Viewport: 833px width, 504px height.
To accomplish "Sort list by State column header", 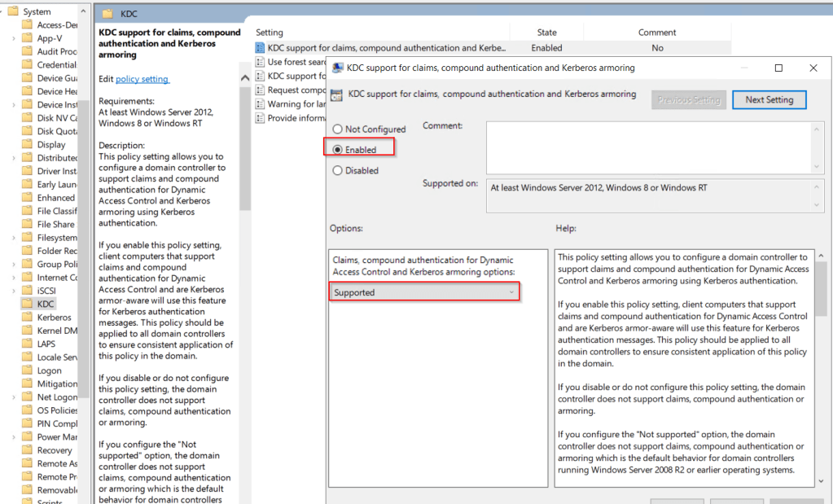I will [546, 33].
